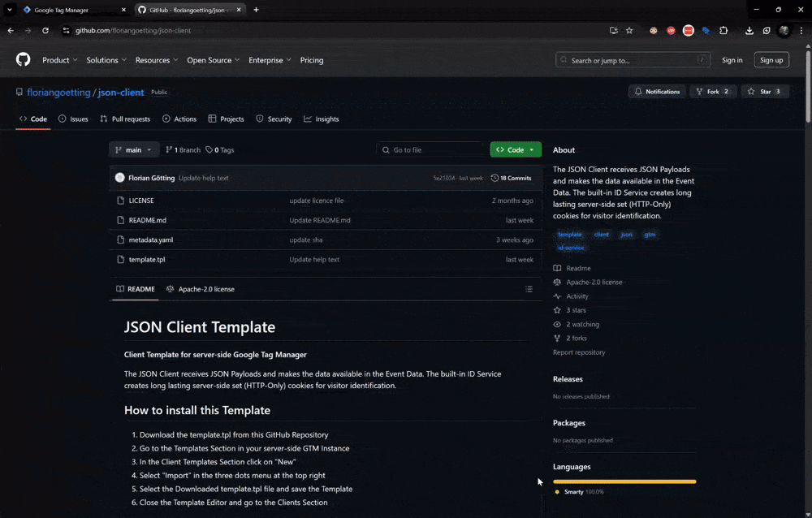Click the browser profile avatar
This screenshot has height=518, width=812.
pyautogui.click(x=784, y=31)
